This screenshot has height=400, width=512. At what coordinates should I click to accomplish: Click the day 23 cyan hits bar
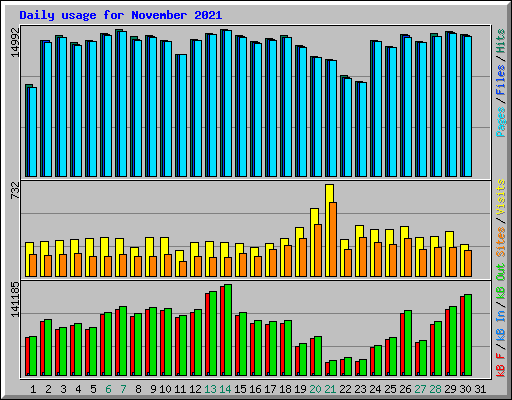[x=363, y=130]
